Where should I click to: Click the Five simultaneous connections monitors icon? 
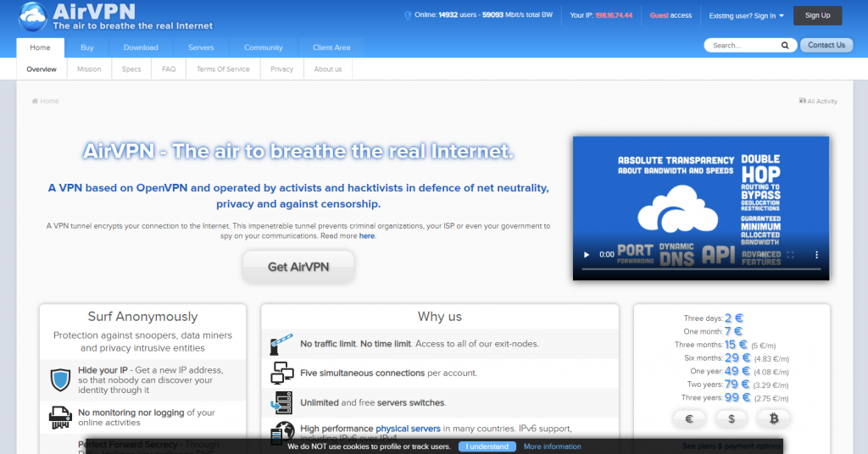281,374
